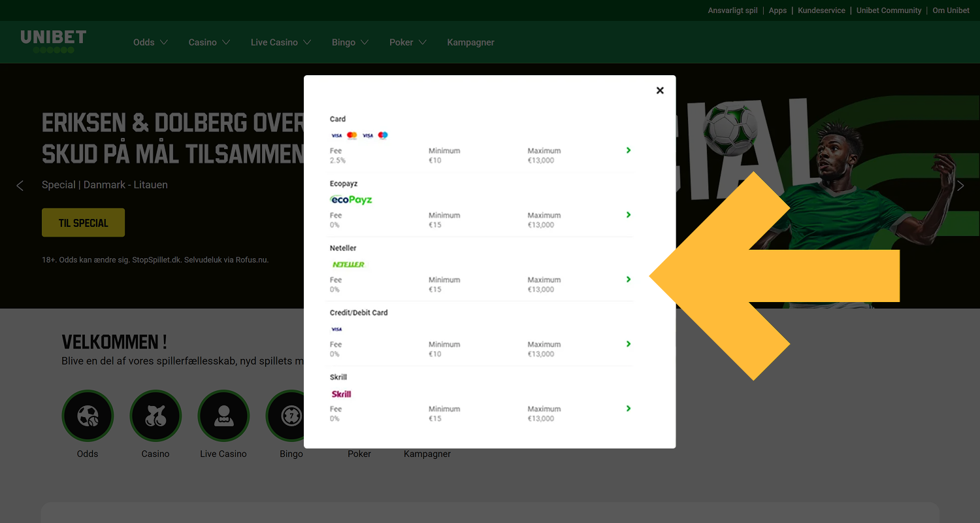
Task: Click the Ecopayz payment method title
Action: 344,184
